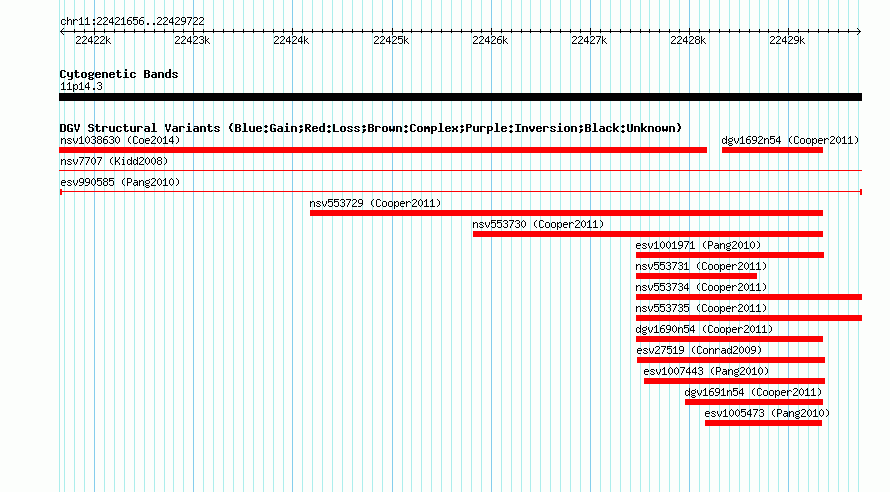Click the esv1007443 (Pang2010) label
This screenshot has width=890, height=492.
point(706,371)
